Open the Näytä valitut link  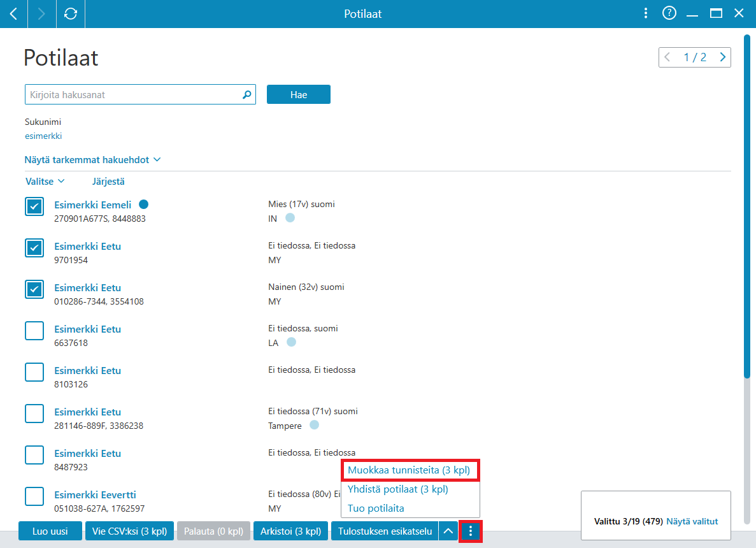click(x=692, y=521)
